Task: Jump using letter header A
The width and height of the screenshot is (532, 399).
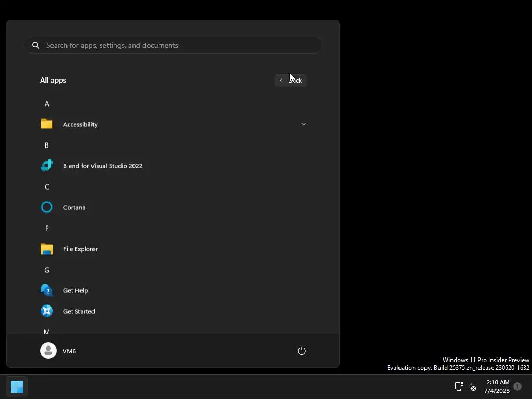Action: pos(47,104)
